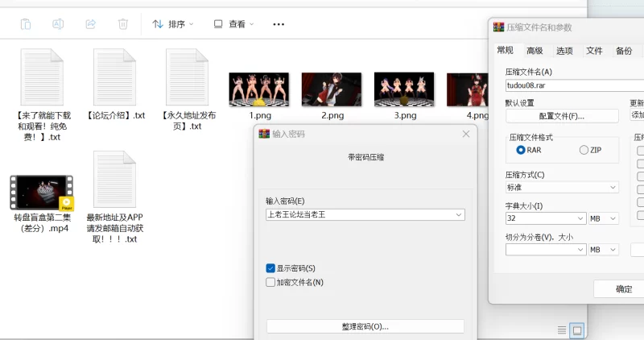Switch to the 高级 tab
Screen dimensions: 644x340
pos(535,51)
